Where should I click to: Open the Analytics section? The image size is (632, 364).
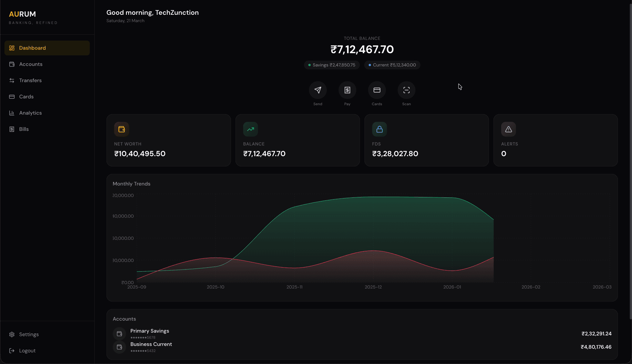[x=30, y=113]
